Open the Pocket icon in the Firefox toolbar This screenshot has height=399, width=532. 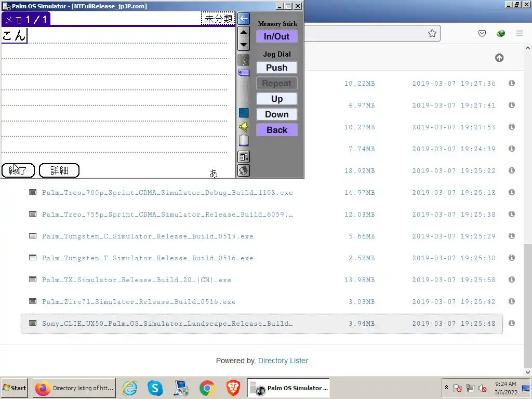(x=482, y=33)
